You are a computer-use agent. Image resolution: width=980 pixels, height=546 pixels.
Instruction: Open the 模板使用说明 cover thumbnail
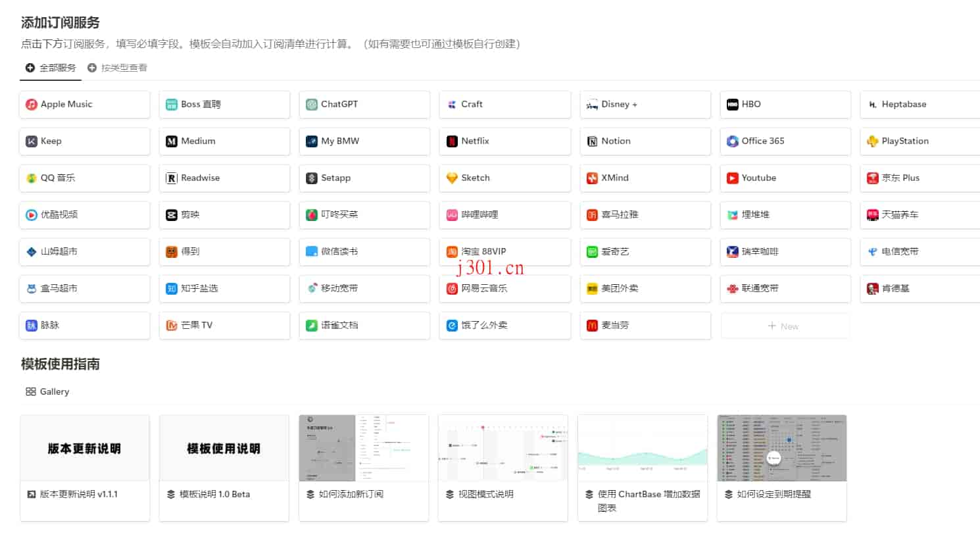[224, 448]
